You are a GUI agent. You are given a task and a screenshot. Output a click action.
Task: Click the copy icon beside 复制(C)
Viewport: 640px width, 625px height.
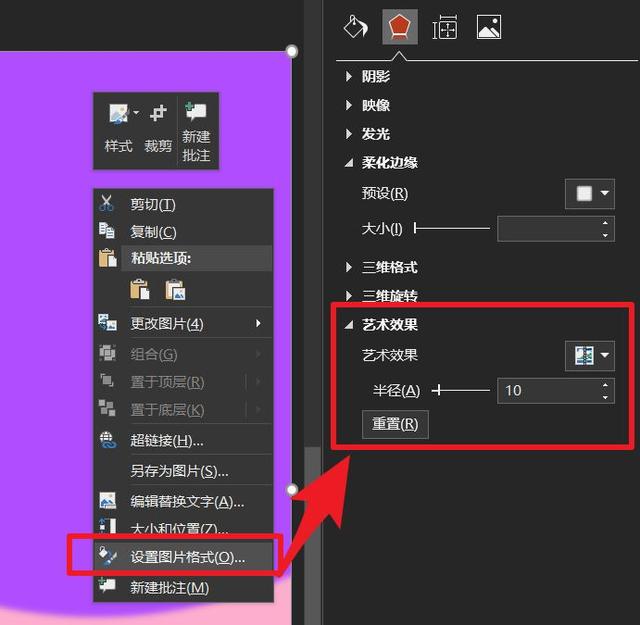(x=107, y=231)
